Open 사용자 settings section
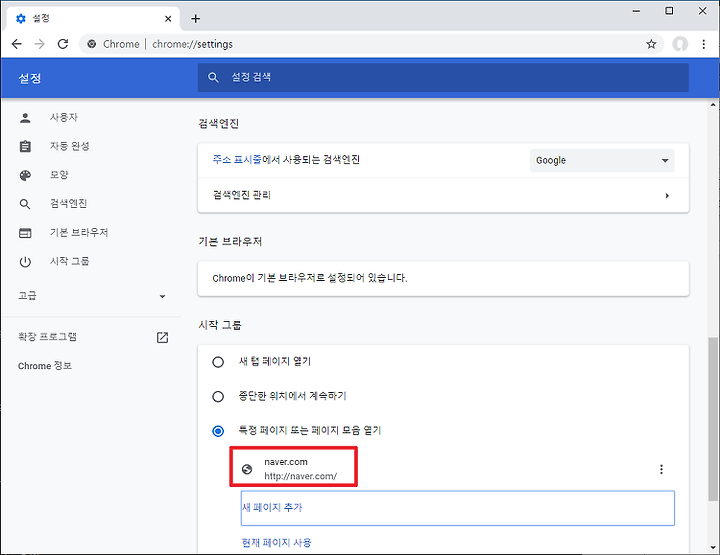 [x=64, y=118]
